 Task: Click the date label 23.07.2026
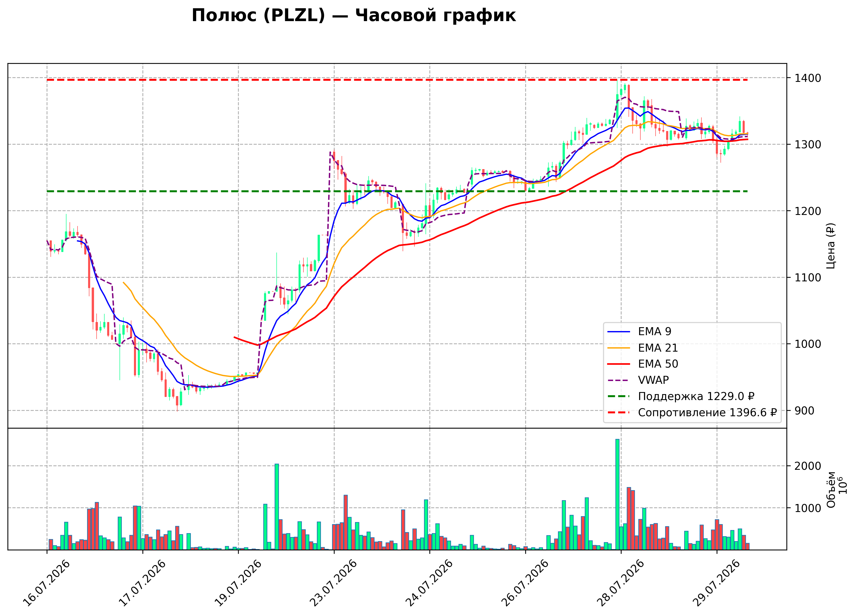coord(333,583)
